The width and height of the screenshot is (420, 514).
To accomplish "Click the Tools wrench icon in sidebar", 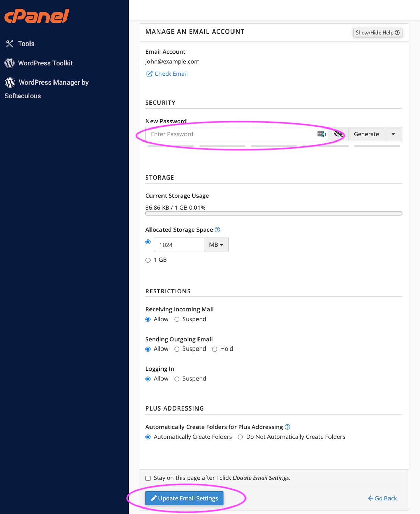I will (x=9, y=44).
